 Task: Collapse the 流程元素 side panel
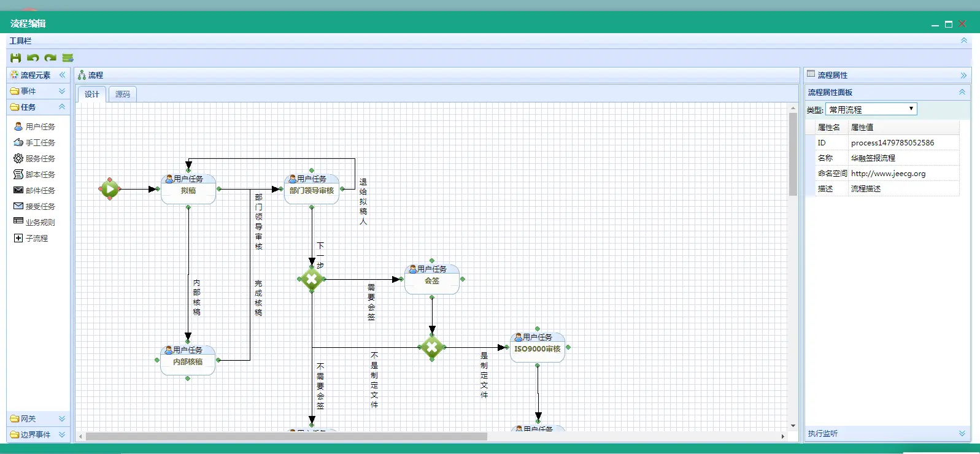pos(62,75)
